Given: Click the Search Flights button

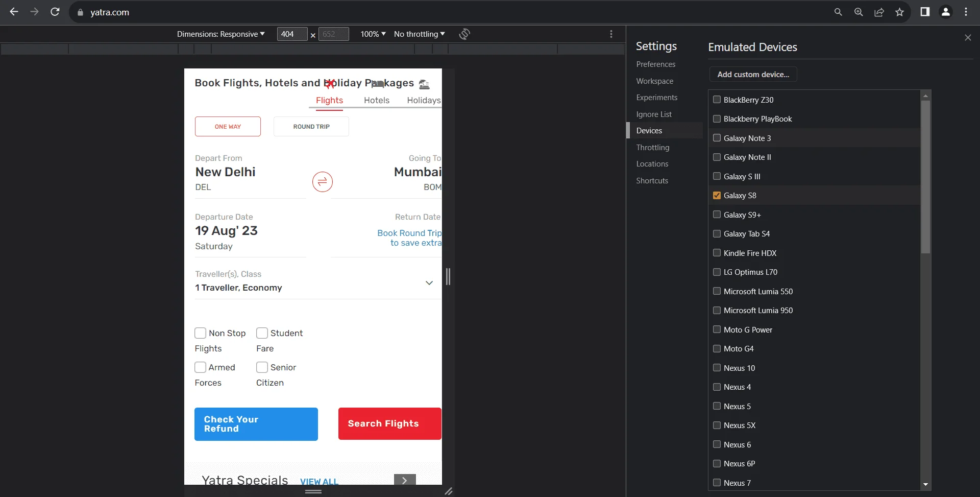Looking at the screenshot, I should click(390, 423).
